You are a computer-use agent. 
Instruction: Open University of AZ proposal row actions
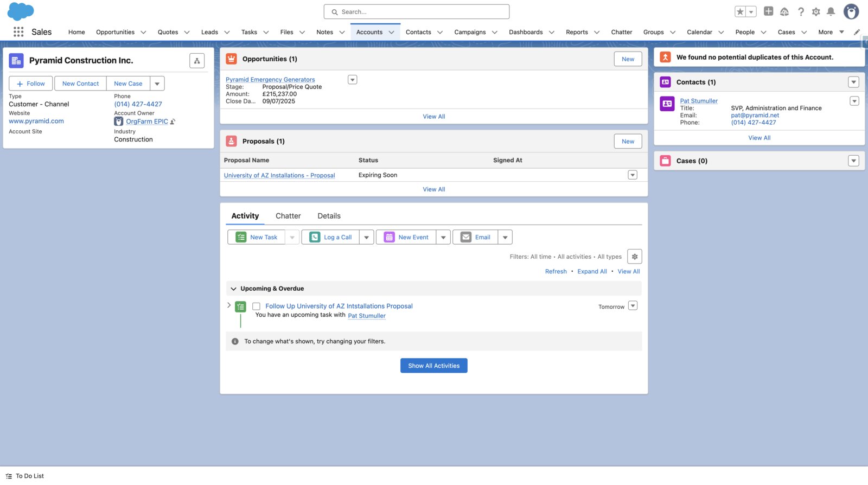pyautogui.click(x=633, y=175)
